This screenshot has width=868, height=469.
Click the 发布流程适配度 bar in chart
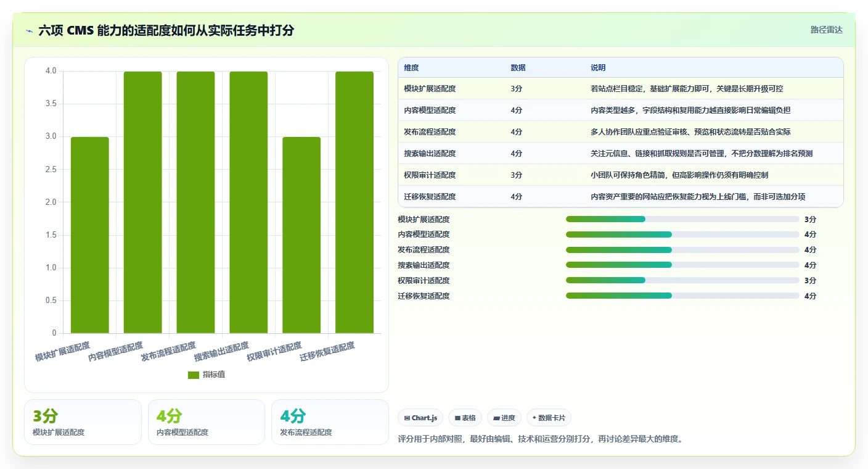point(195,202)
